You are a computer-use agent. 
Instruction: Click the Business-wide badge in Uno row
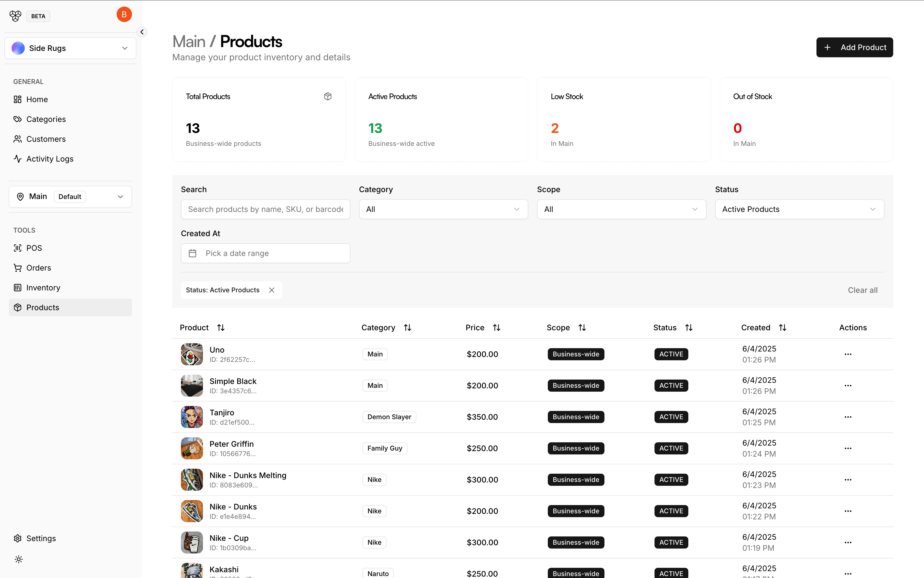[x=576, y=355]
